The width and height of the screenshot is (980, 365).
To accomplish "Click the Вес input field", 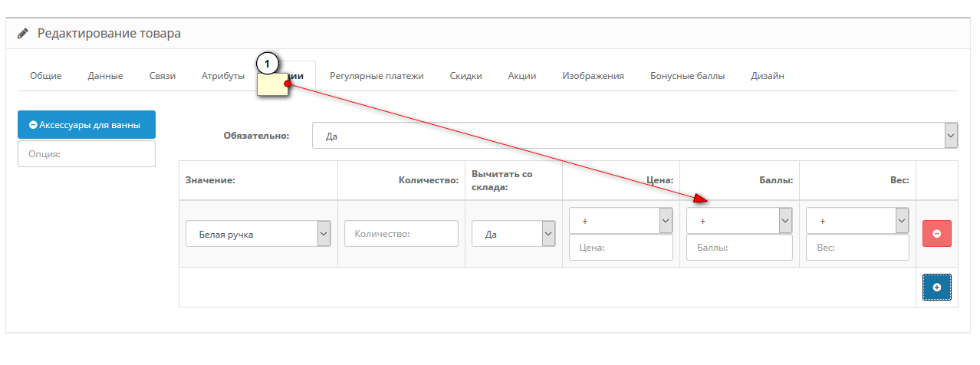I will click(x=857, y=248).
